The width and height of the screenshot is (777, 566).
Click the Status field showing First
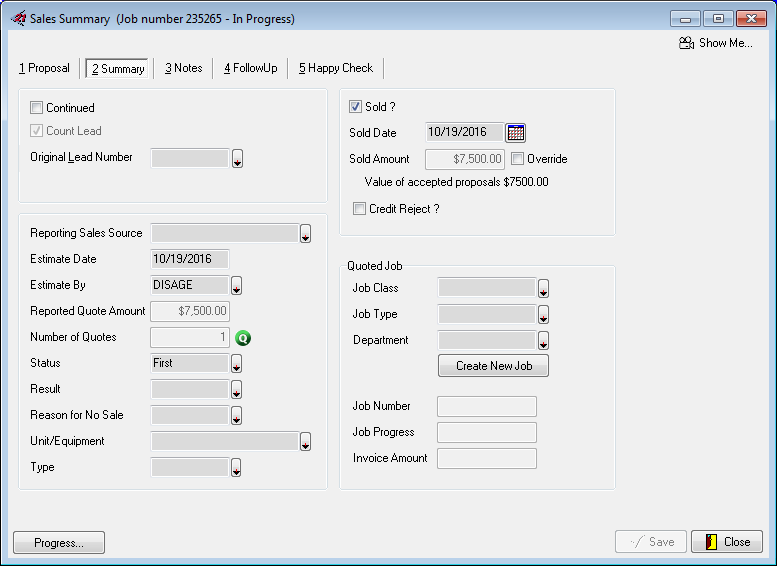click(x=190, y=363)
